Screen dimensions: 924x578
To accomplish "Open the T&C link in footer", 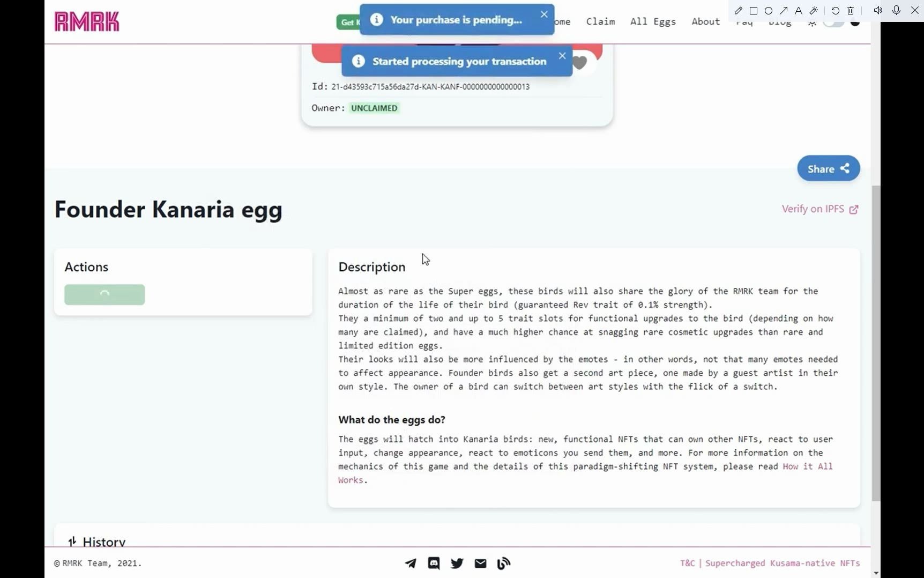I will click(x=688, y=563).
